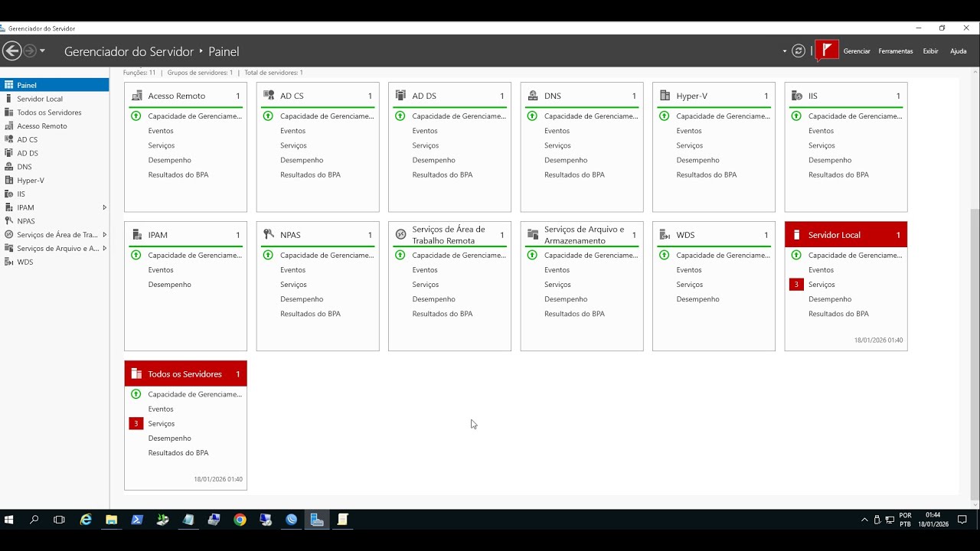Open the AD CS tile header
This screenshot has width=980, height=551.
[x=318, y=96]
